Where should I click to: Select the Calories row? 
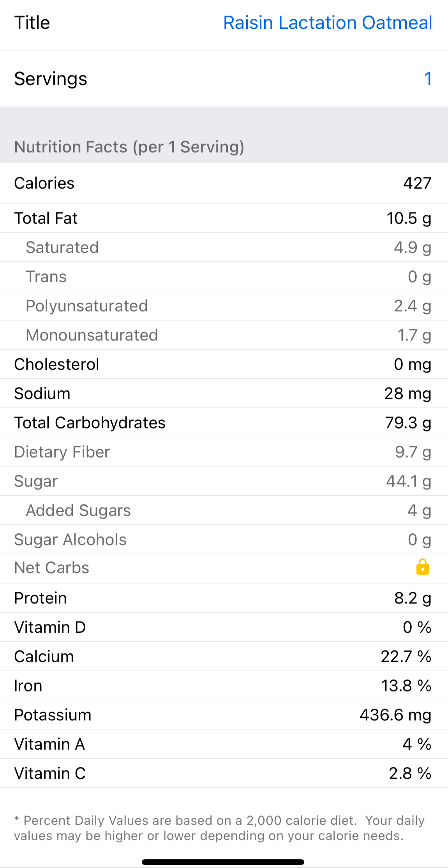point(224,183)
